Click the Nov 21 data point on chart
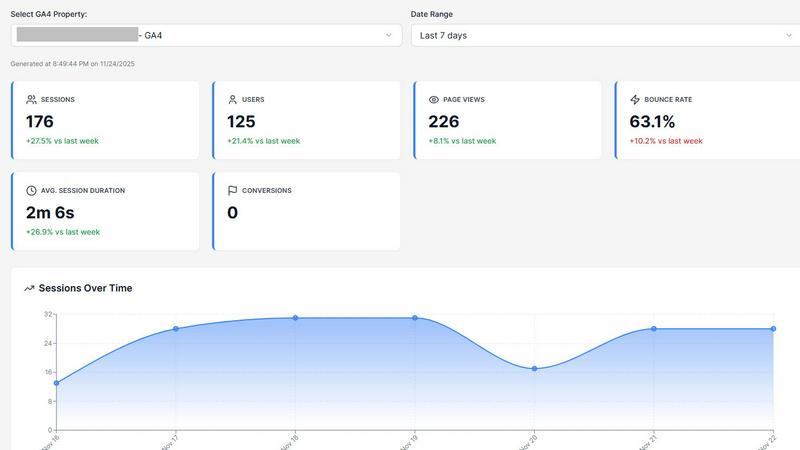Image resolution: width=800 pixels, height=450 pixels. pyautogui.click(x=654, y=329)
